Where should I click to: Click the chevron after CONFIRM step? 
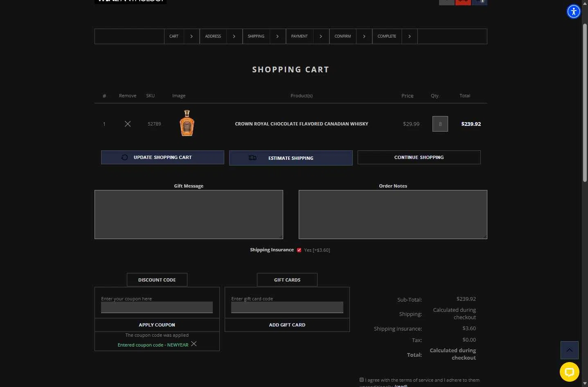pos(364,36)
